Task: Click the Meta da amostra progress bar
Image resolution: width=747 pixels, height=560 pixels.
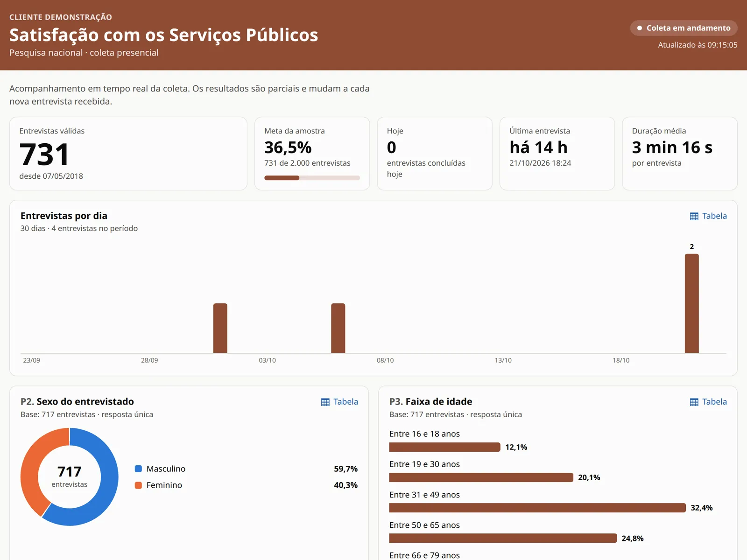Action: coord(312,178)
